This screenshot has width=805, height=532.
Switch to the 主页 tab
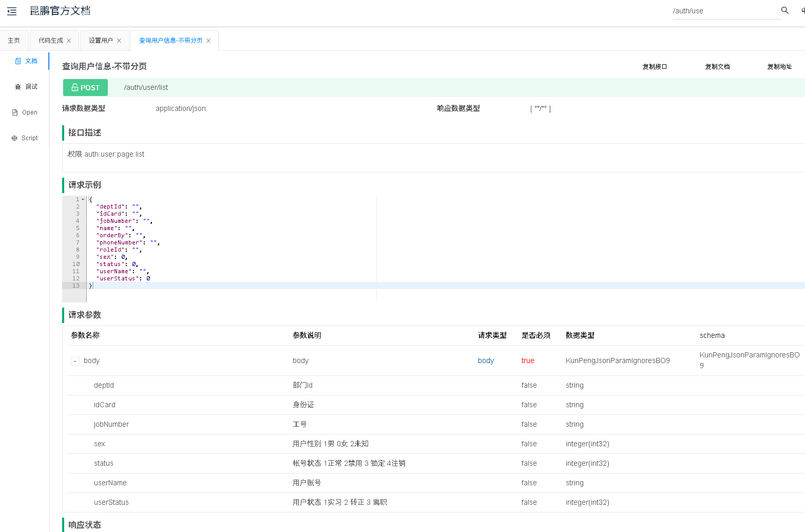[14, 41]
